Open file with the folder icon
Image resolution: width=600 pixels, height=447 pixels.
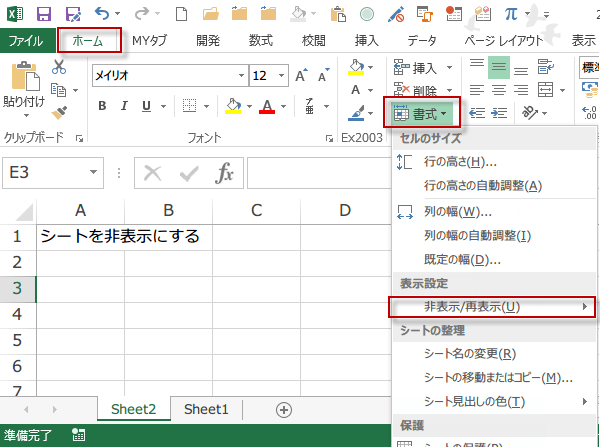point(210,14)
